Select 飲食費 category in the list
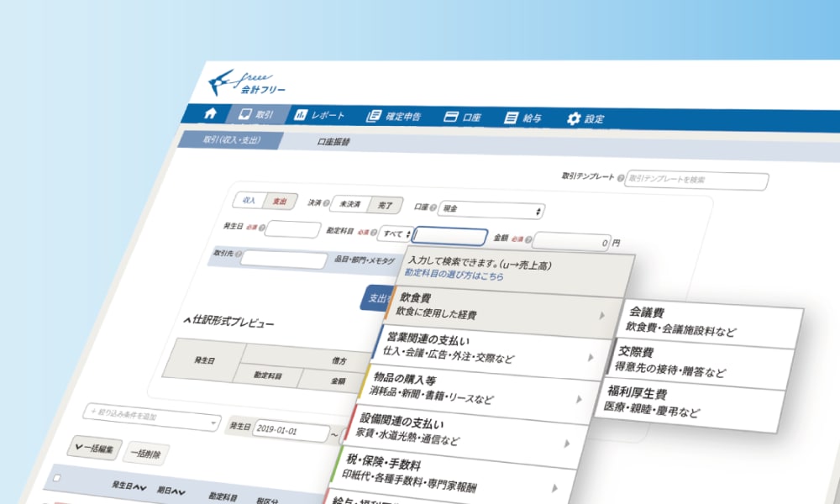The width and height of the screenshot is (840, 504). [x=503, y=310]
